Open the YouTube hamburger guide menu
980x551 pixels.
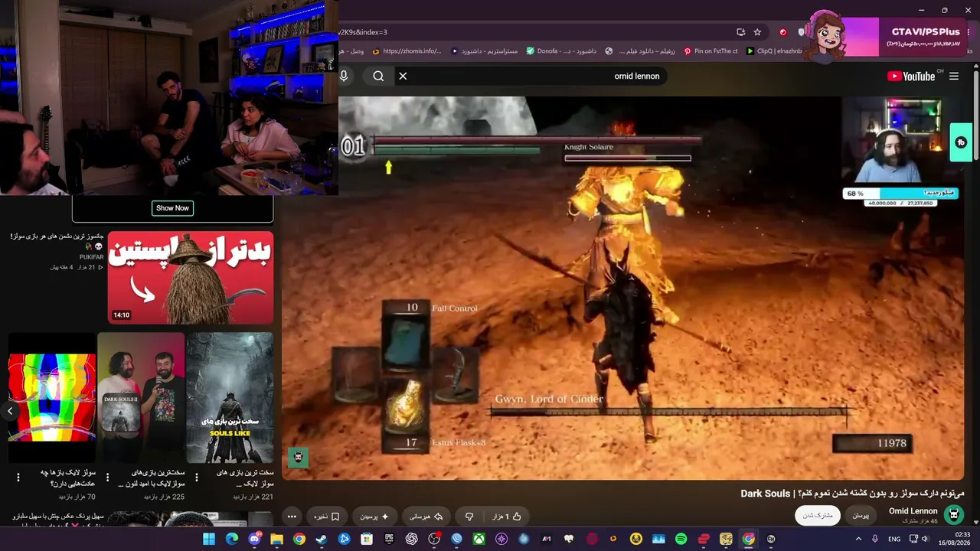954,76
